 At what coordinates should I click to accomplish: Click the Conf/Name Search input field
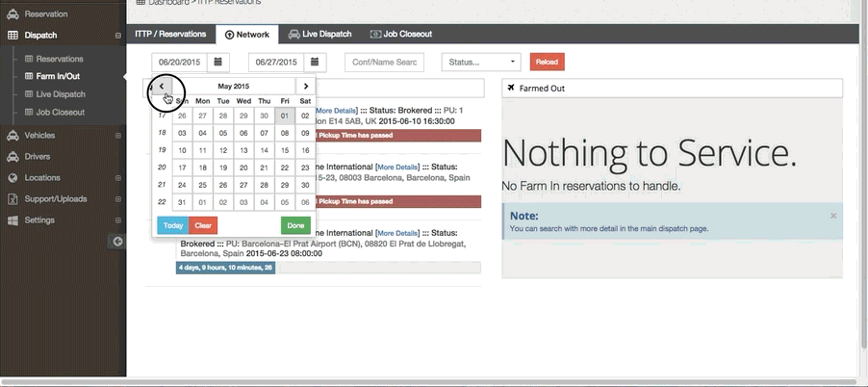click(x=384, y=62)
